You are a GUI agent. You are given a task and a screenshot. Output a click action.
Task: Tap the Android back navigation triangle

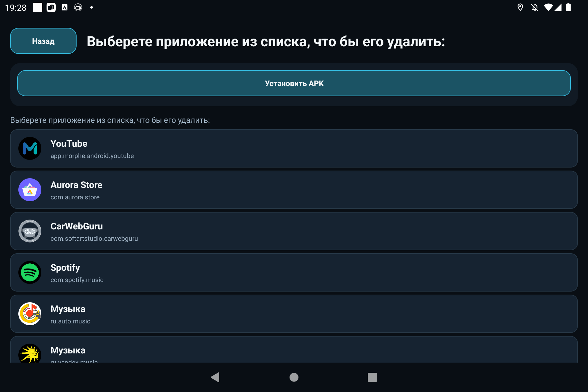[215, 377]
